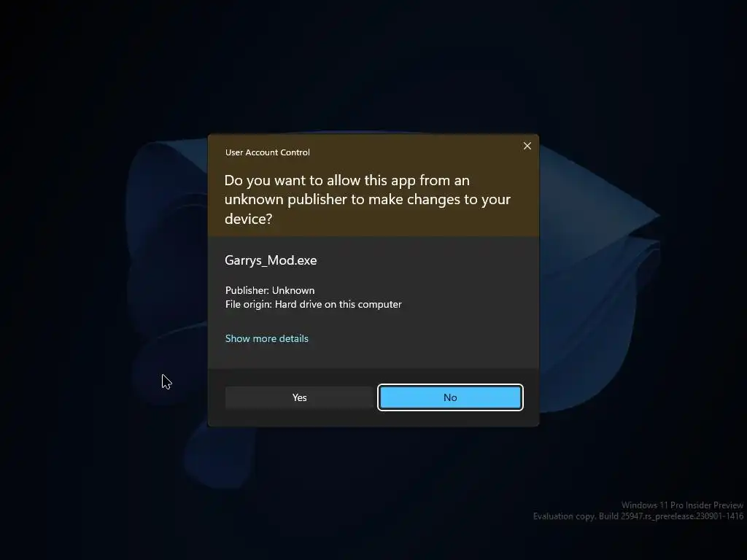
Task: Click Yes to allow Garrys_Mod.exe
Action: tap(299, 397)
